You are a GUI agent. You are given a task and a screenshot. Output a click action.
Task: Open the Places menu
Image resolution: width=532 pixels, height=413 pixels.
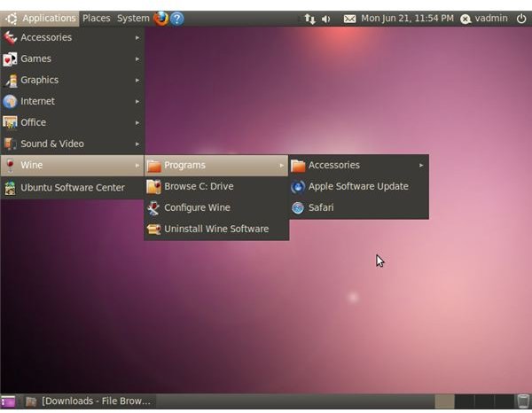pos(97,19)
